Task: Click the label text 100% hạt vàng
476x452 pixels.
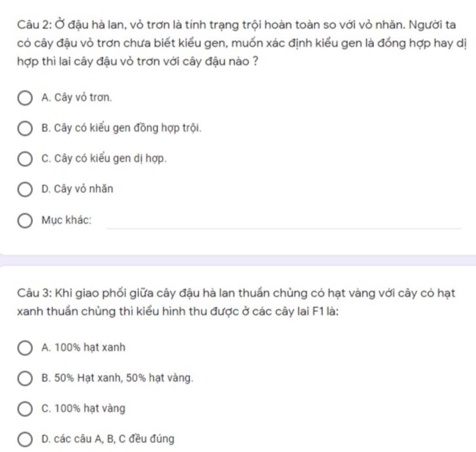Action: (x=90, y=409)
